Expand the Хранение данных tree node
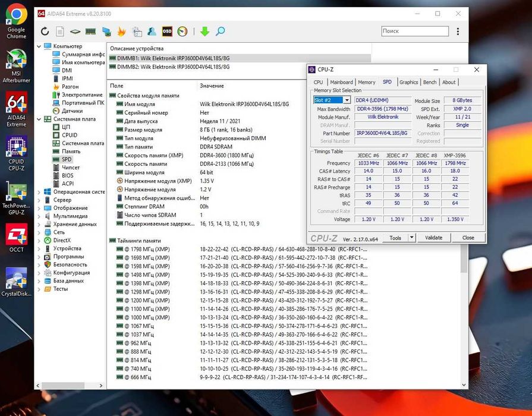 pos(39,224)
